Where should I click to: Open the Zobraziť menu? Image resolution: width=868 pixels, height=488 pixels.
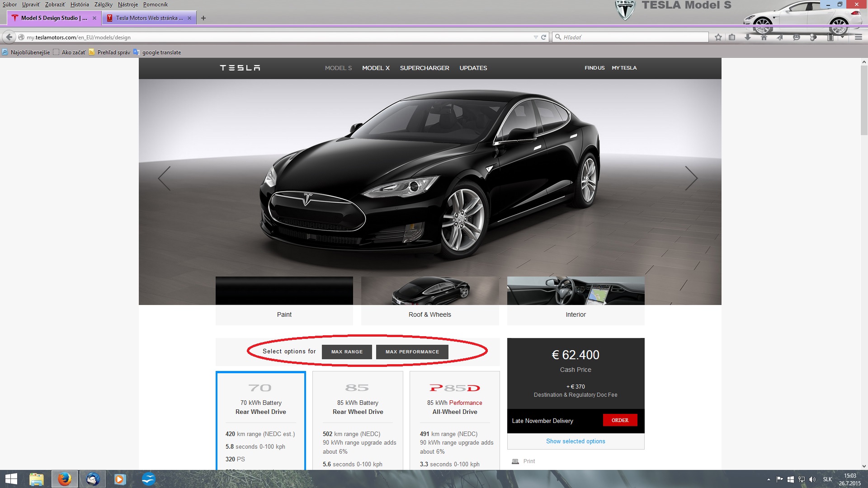(x=55, y=5)
